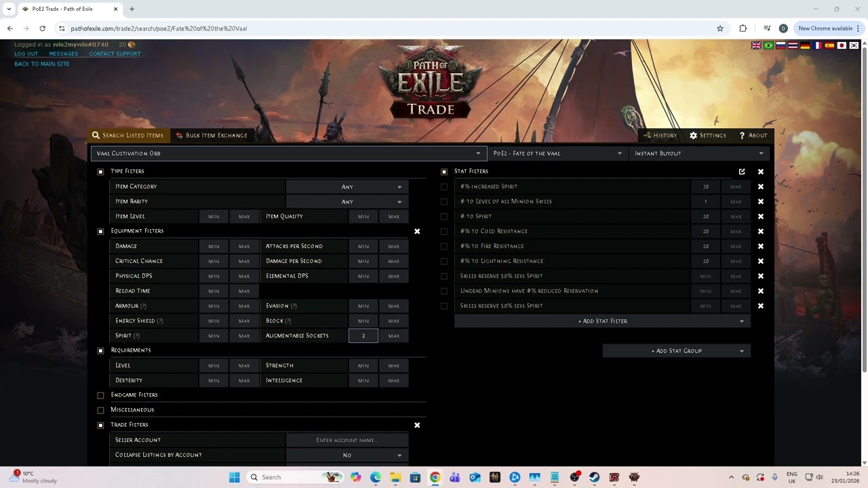Open the History menu
Image resolution: width=868 pixels, height=488 pixels.
point(660,135)
